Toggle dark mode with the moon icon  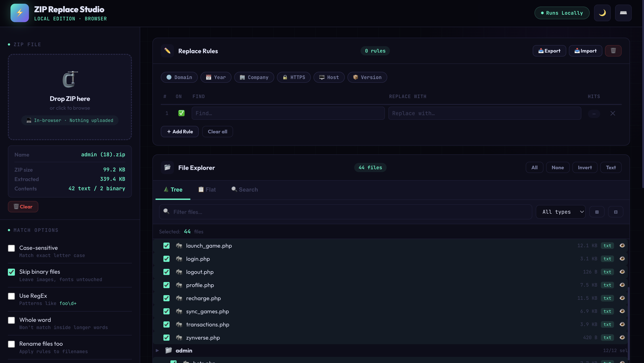tap(602, 13)
